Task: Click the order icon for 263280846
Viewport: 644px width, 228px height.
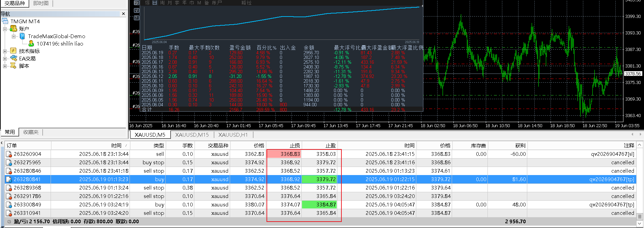Action: pos(9,171)
